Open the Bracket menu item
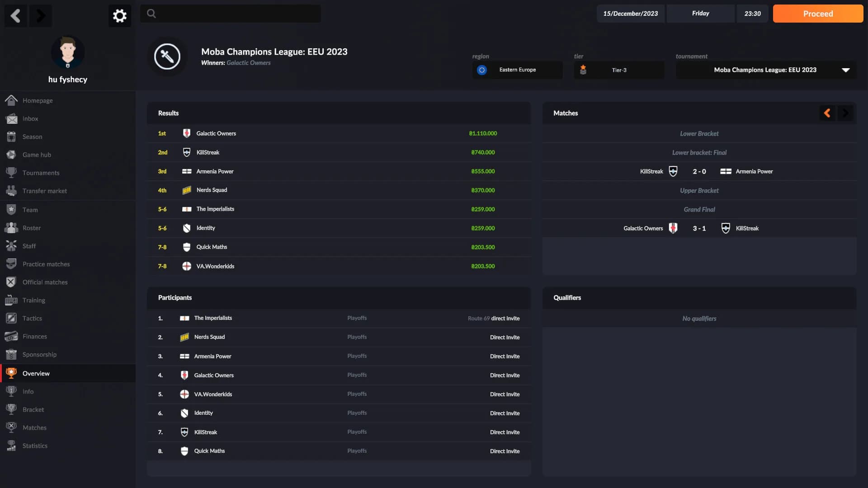This screenshot has width=868, height=488. (68, 409)
